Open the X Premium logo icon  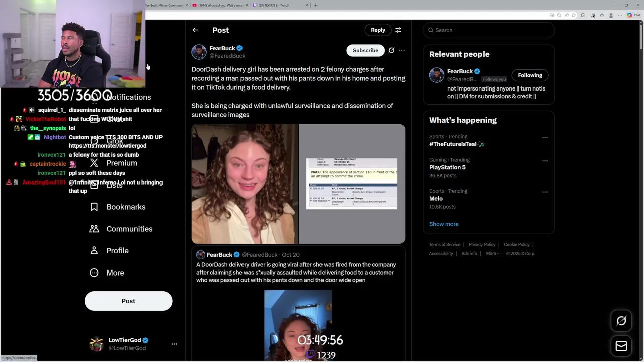94,163
